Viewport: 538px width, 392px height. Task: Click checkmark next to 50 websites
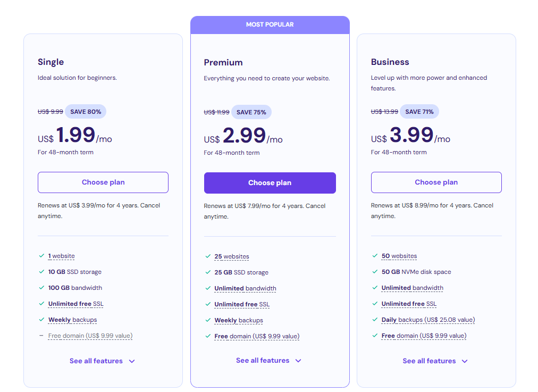375,256
